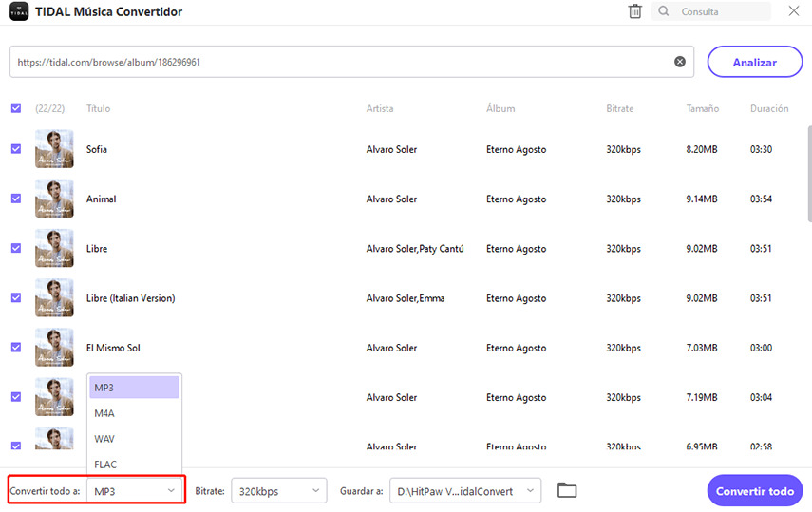
Task: Click the 9.14MB size value
Action: click(702, 199)
